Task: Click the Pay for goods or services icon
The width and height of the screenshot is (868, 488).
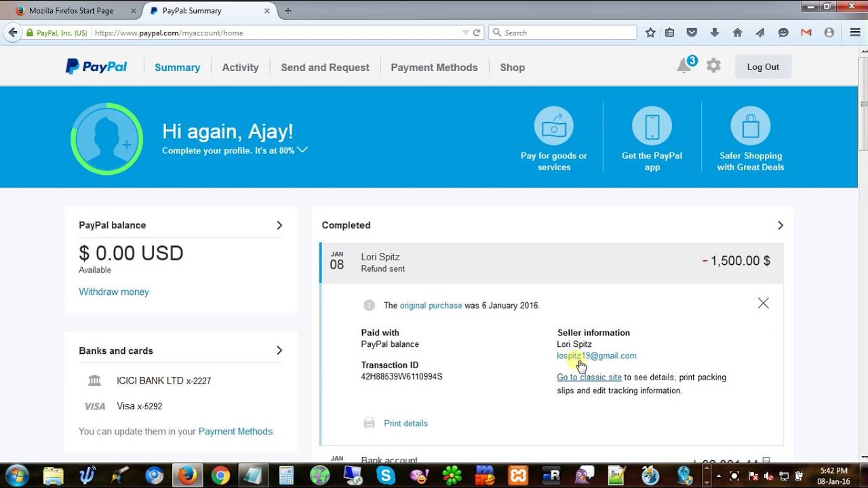Action: pos(554,126)
